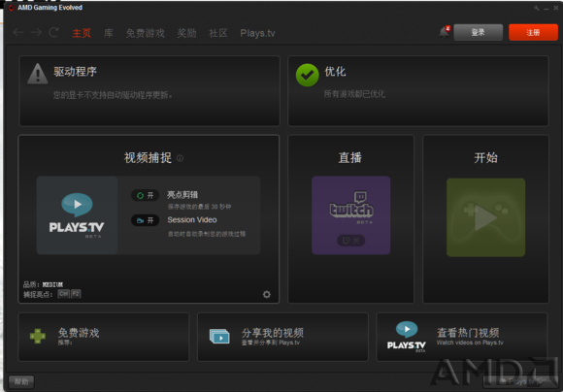The width and height of the screenshot is (563, 392).
Task: Click the refresh arrow icon
Action: (53, 33)
